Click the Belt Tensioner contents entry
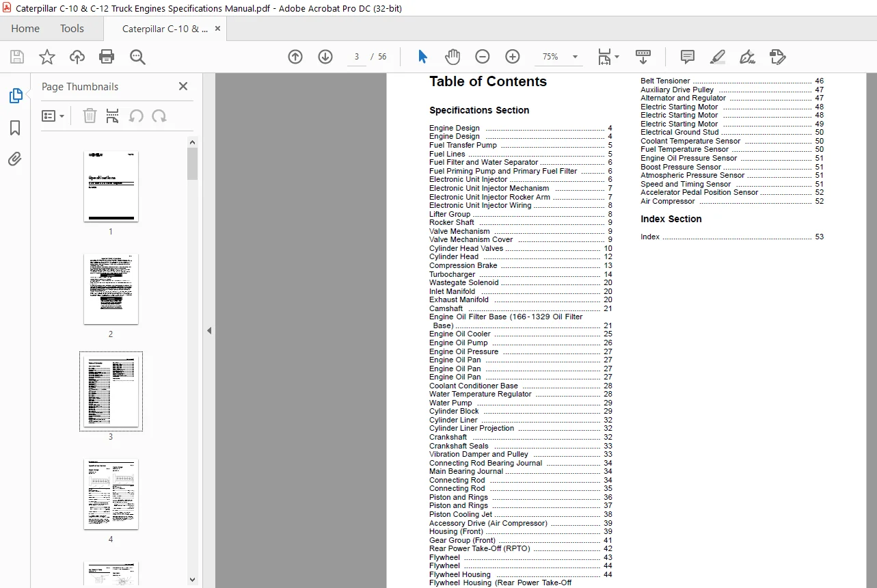This screenshot has height=588, width=877. (732, 81)
